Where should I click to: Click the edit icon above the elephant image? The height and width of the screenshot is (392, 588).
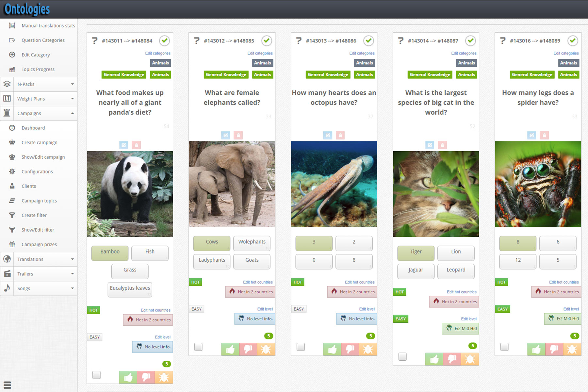pyautogui.click(x=225, y=135)
